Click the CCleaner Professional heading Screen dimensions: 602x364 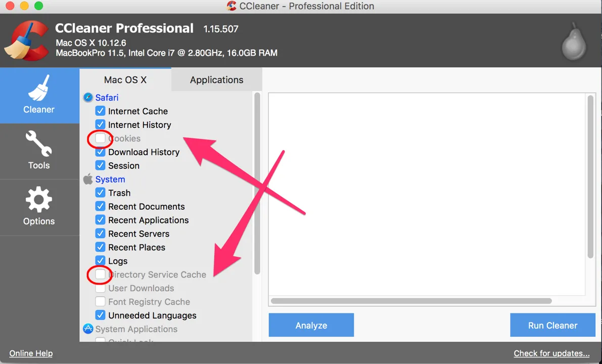tap(124, 28)
